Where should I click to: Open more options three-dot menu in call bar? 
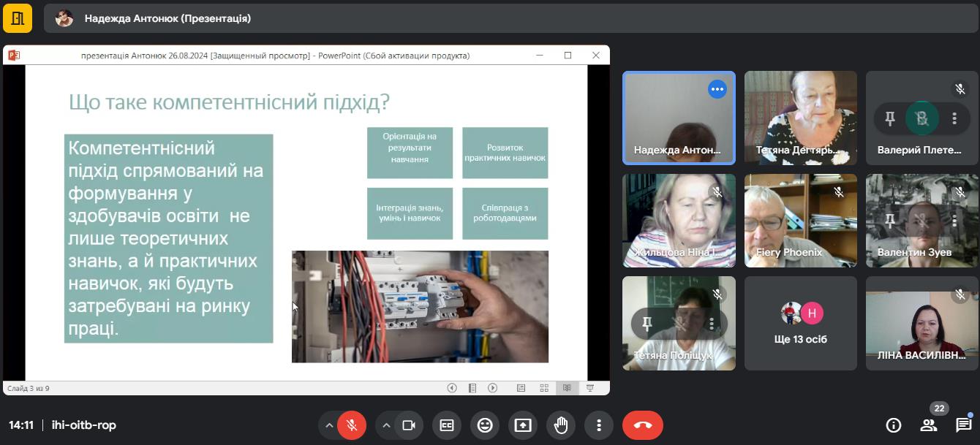[599, 425]
